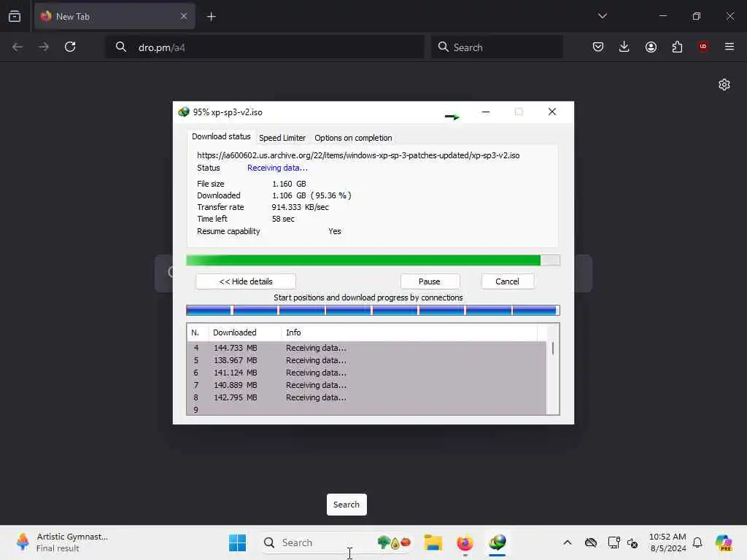Image resolution: width=747 pixels, height=560 pixels.
Task: Switch to the Download status tab
Action: coord(221,136)
